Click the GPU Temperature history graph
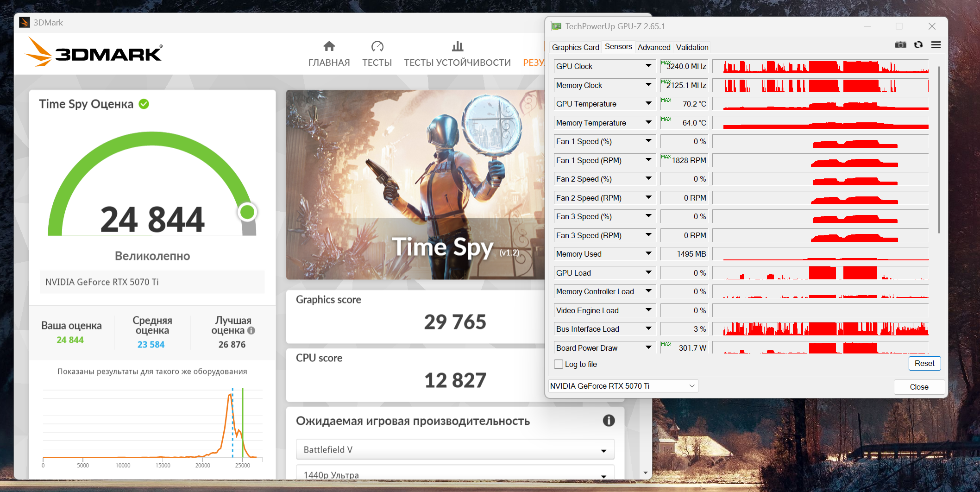Viewport: 980px width, 492px height. pos(821,104)
